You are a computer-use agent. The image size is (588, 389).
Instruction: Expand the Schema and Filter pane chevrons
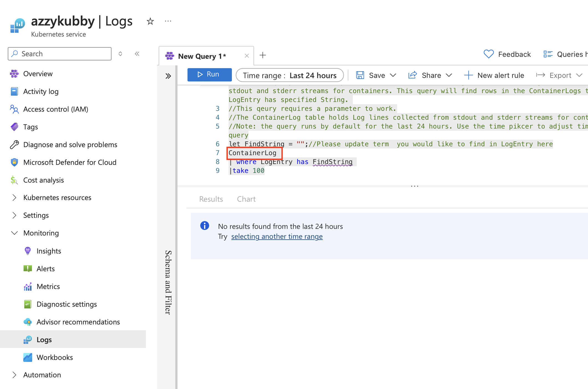168,76
